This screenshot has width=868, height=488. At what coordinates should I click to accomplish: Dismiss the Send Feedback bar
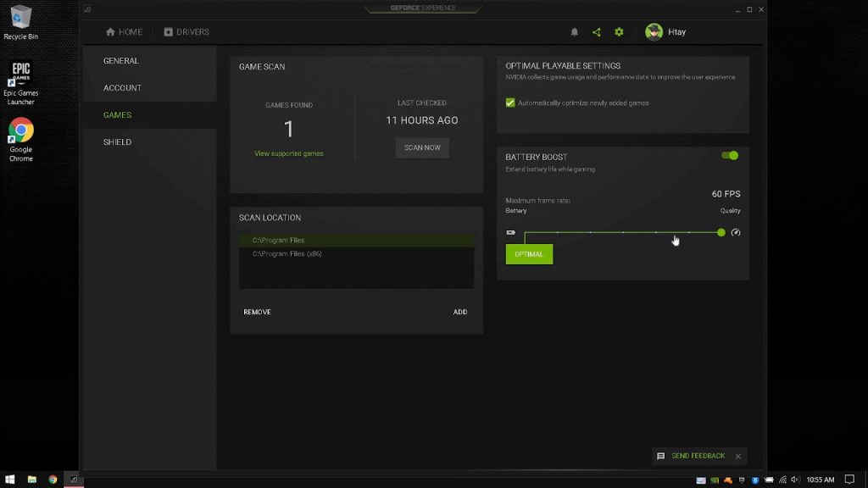(738, 457)
